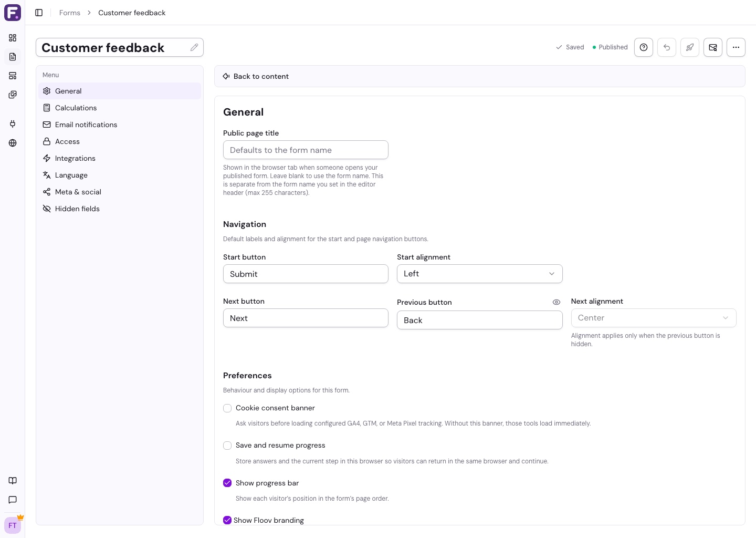This screenshot has width=756, height=538.
Task: Open Access settings
Action: tap(120, 141)
